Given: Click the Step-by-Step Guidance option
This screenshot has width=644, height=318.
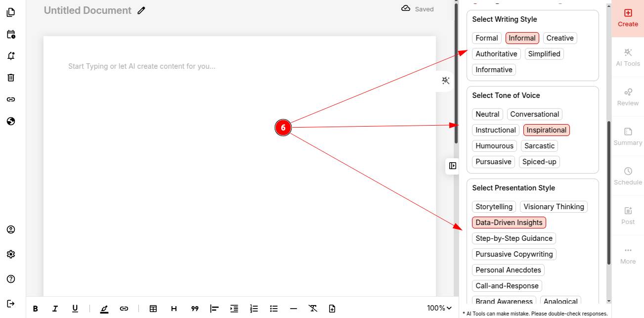Looking at the screenshot, I should tap(514, 238).
